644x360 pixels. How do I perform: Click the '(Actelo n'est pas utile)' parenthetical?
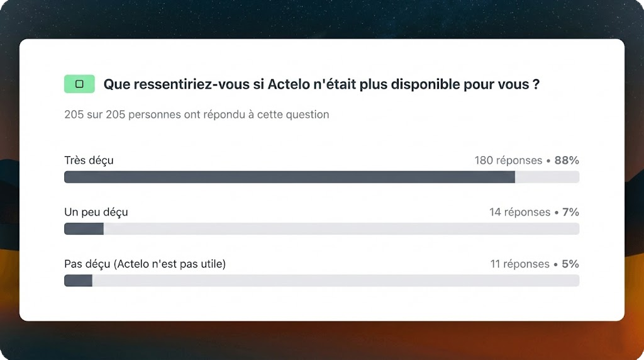coord(170,264)
